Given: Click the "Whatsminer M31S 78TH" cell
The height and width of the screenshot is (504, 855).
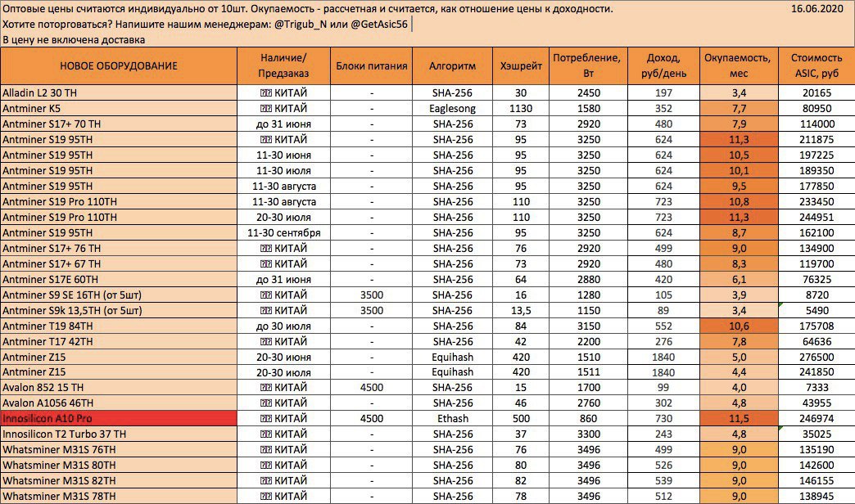Looking at the screenshot, I should pos(118,497).
